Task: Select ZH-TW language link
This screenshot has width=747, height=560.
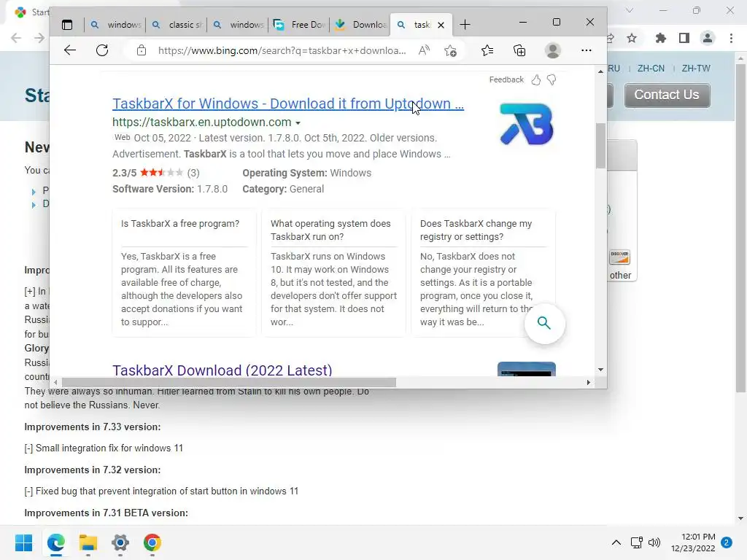Action: (x=695, y=68)
